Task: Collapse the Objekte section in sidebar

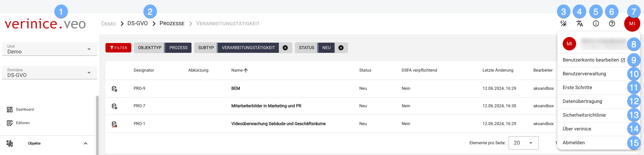Action: point(85,144)
